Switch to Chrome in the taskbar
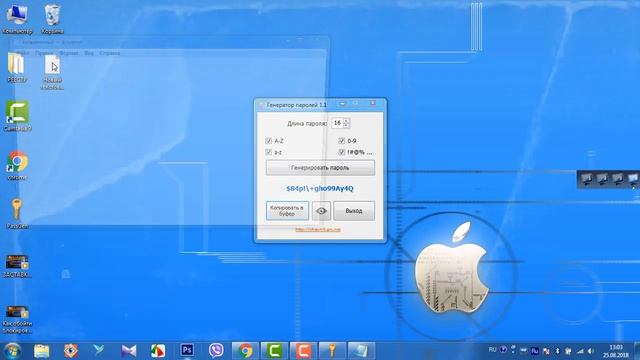 (x=245, y=351)
